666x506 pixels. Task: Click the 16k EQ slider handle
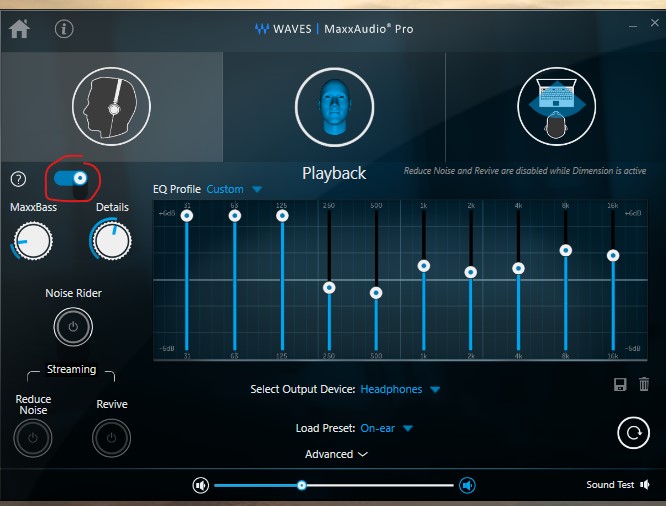click(612, 255)
